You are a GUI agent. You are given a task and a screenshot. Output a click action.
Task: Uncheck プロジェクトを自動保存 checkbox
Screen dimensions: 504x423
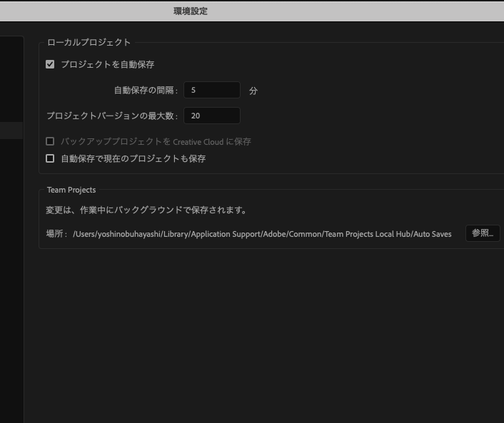click(50, 64)
